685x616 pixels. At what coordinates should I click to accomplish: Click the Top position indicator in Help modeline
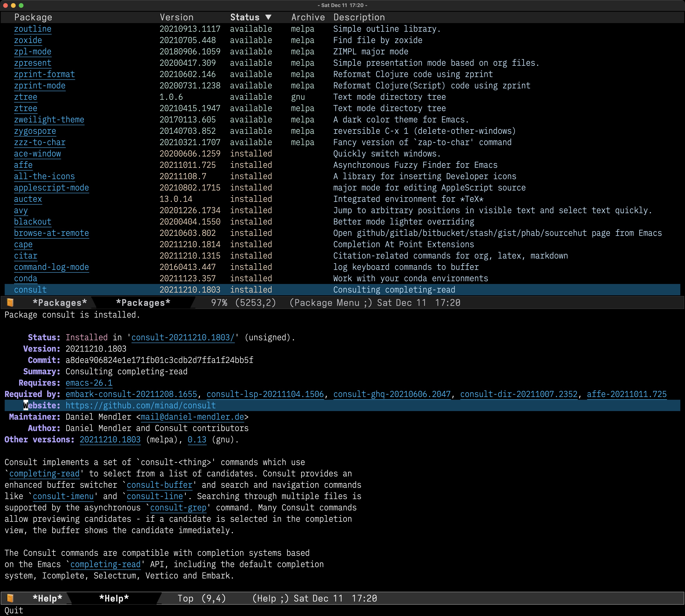point(185,598)
